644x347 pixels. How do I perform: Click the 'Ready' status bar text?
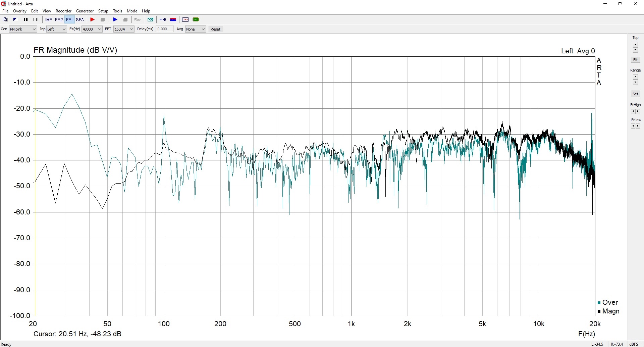tap(6, 344)
